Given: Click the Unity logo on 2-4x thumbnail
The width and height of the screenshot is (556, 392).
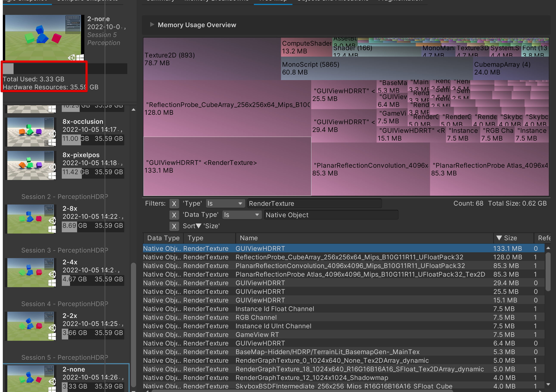Looking at the screenshot, I should coord(53,274).
